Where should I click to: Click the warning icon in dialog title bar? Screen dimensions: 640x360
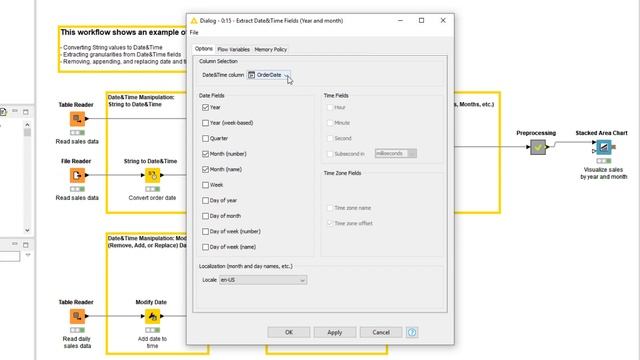point(194,20)
